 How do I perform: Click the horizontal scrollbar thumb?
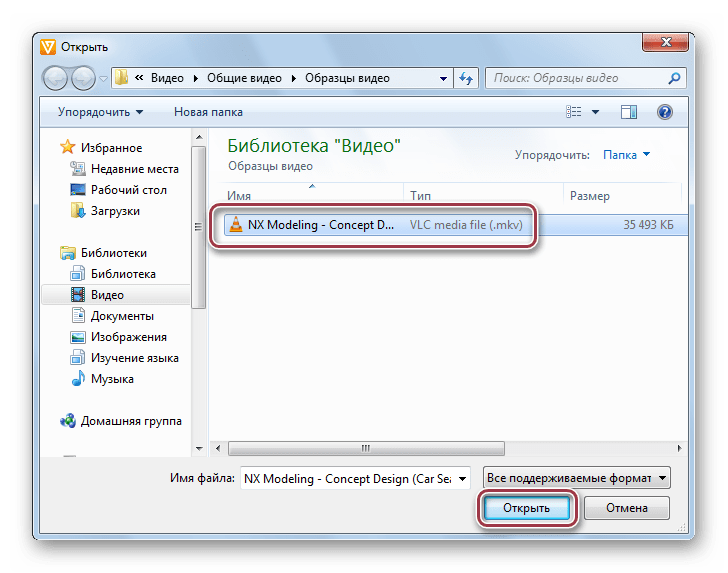pyautogui.click(x=366, y=449)
